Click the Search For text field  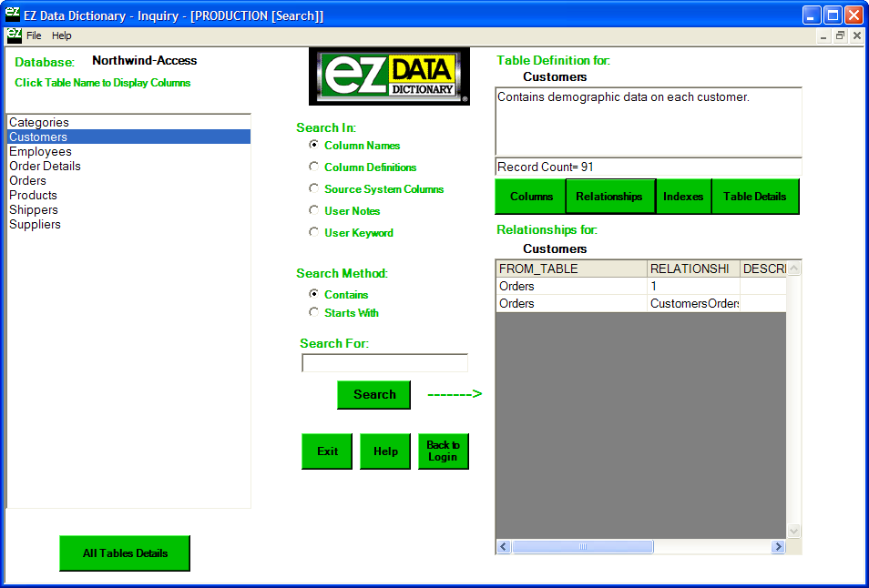(x=384, y=363)
